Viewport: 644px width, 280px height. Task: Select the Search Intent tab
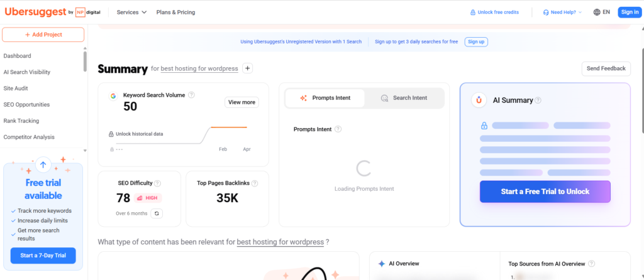coord(404,98)
